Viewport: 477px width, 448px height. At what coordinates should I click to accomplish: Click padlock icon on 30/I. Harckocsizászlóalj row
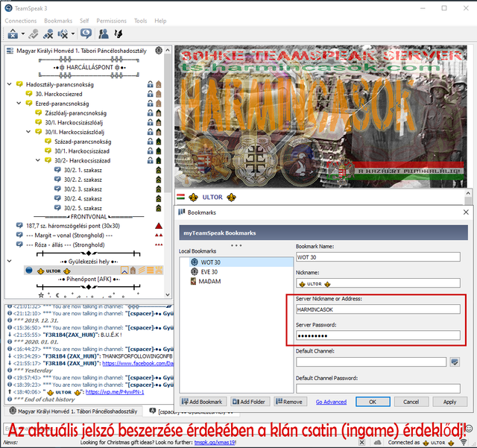coord(150,122)
